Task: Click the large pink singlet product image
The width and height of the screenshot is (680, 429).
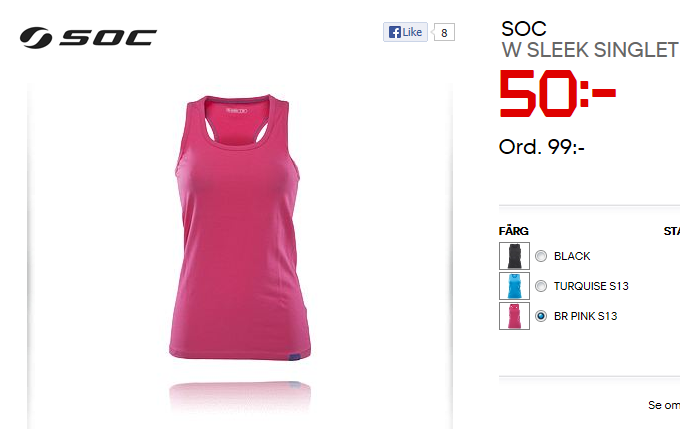Action: (240, 228)
